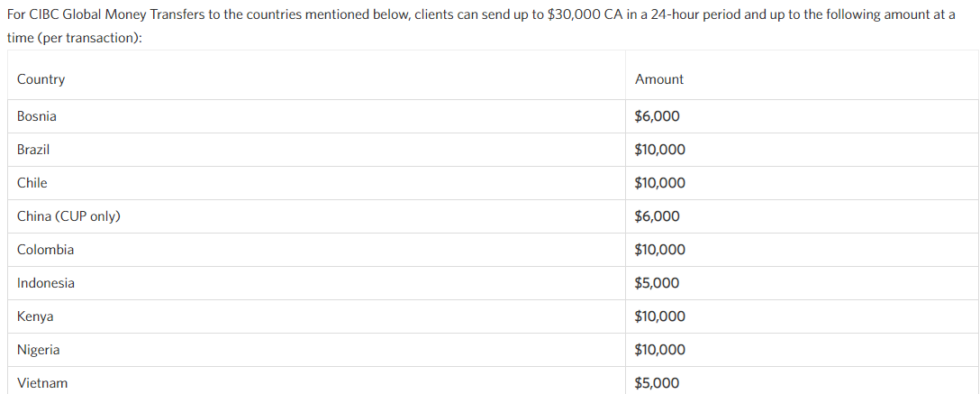The height and width of the screenshot is (394, 980).
Task: Select Chile in the Country column
Action: point(32,183)
